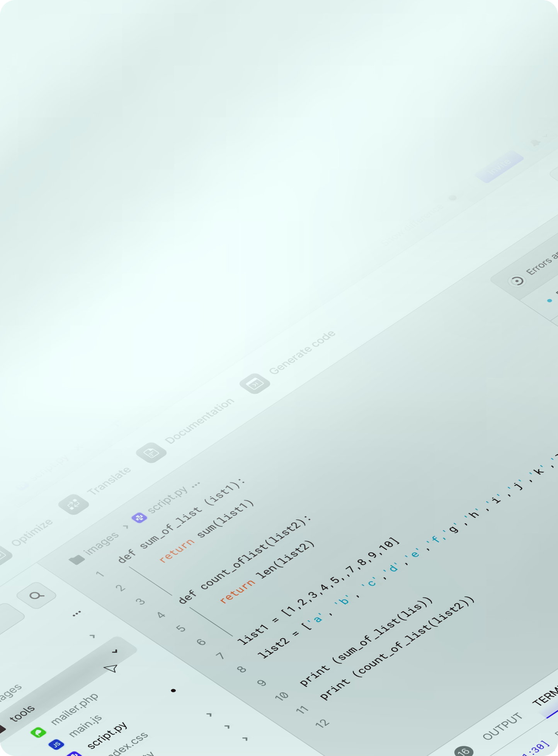This screenshot has height=756, width=558.
Task: Click the 'def count_oflist(list2):' code line
Action: click(245, 559)
